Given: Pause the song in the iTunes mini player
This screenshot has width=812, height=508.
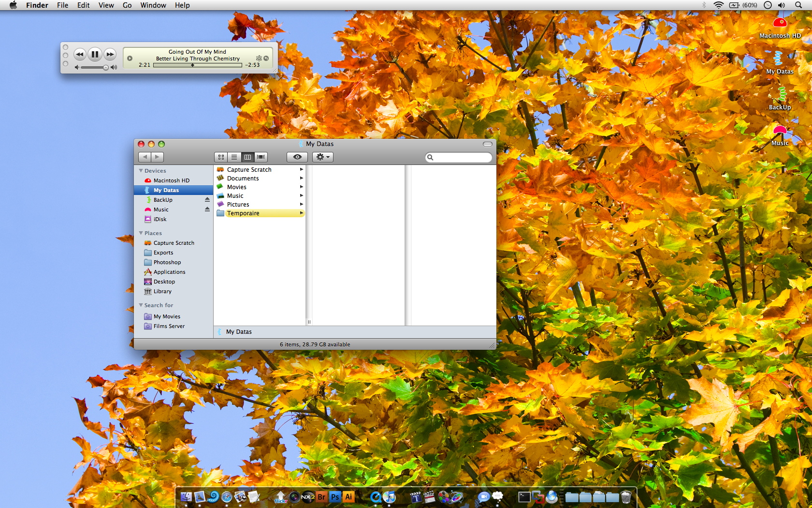Looking at the screenshot, I should tap(95, 54).
